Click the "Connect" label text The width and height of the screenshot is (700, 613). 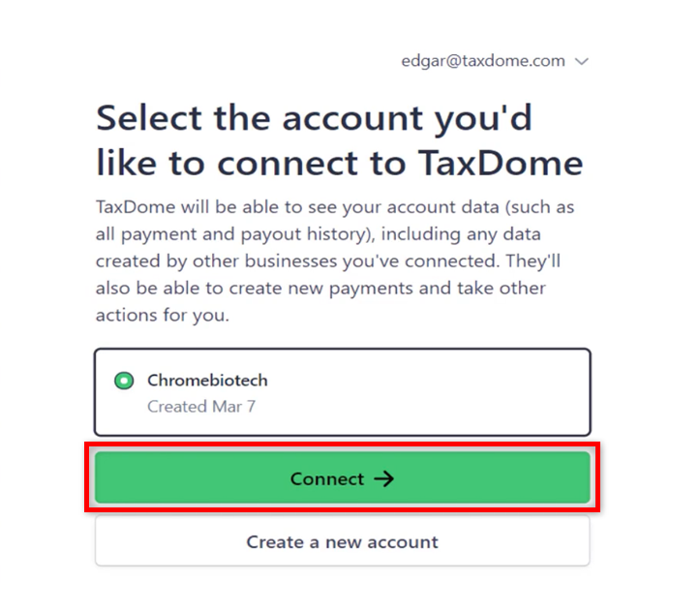click(327, 478)
